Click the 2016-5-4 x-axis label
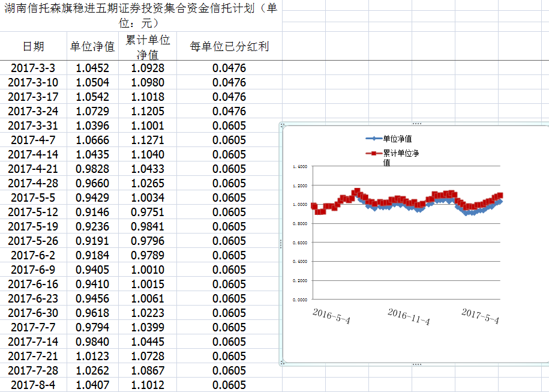Image resolution: width=549 pixels, height=392 pixels. [x=331, y=316]
